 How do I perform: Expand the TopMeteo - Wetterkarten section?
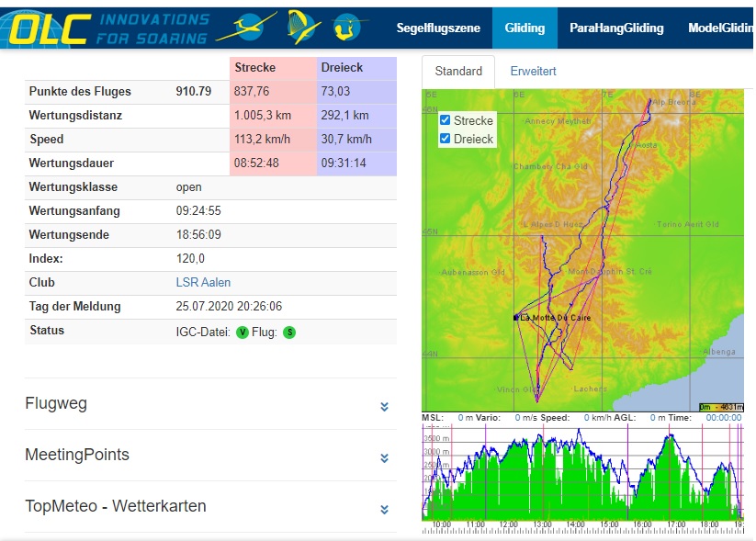[384, 510]
